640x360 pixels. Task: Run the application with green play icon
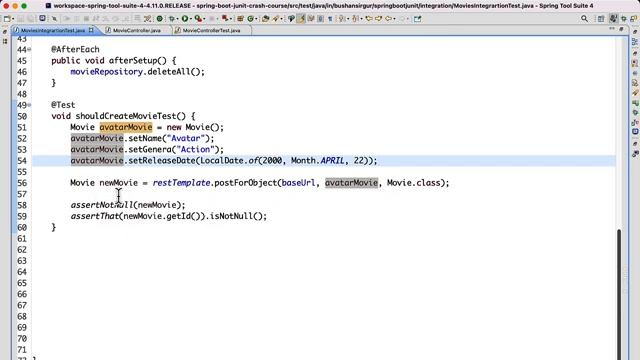click(x=185, y=18)
